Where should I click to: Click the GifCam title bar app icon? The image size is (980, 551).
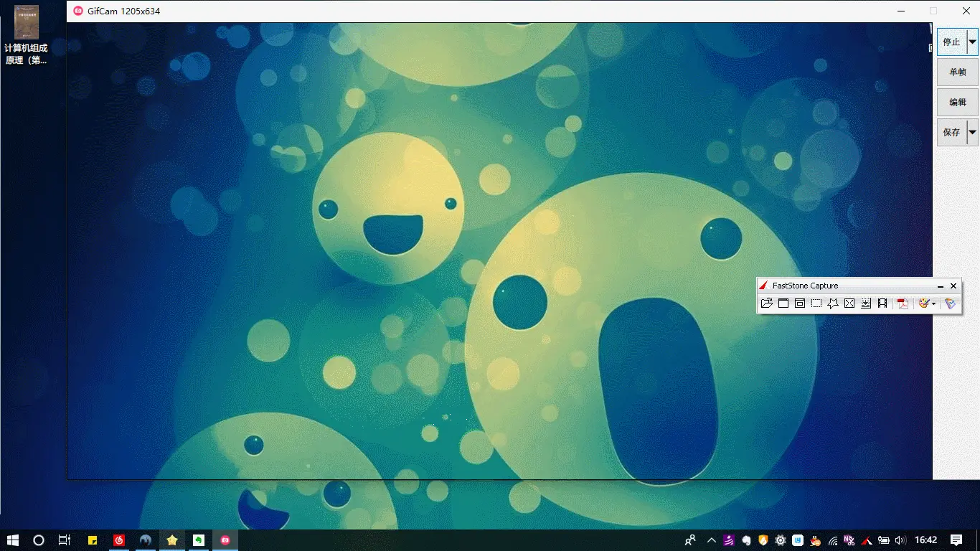[78, 11]
